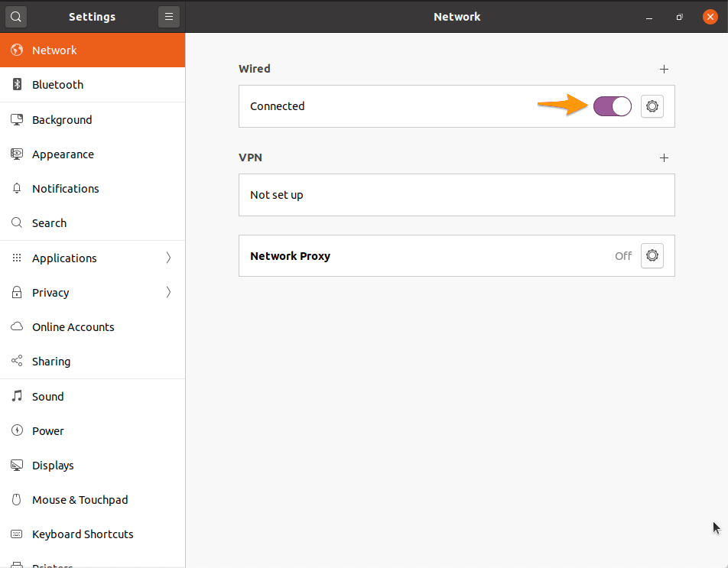Image resolution: width=728 pixels, height=568 pixels.
Task: Open Power settings in the sidebar
Action: pos(47,430)
